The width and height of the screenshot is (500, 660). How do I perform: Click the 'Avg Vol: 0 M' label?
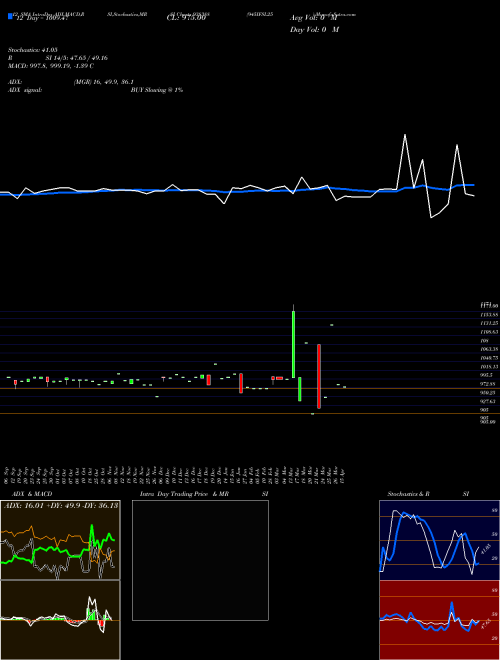tap(314, 18)
